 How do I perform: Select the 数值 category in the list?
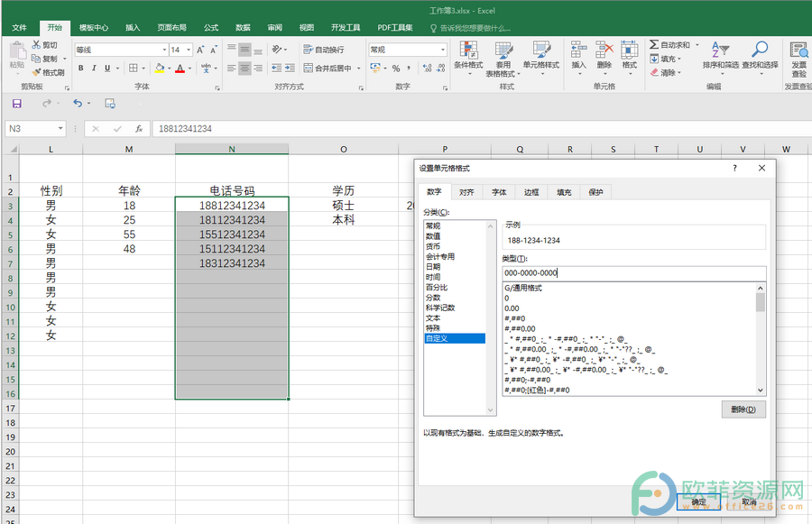(454, 236)
